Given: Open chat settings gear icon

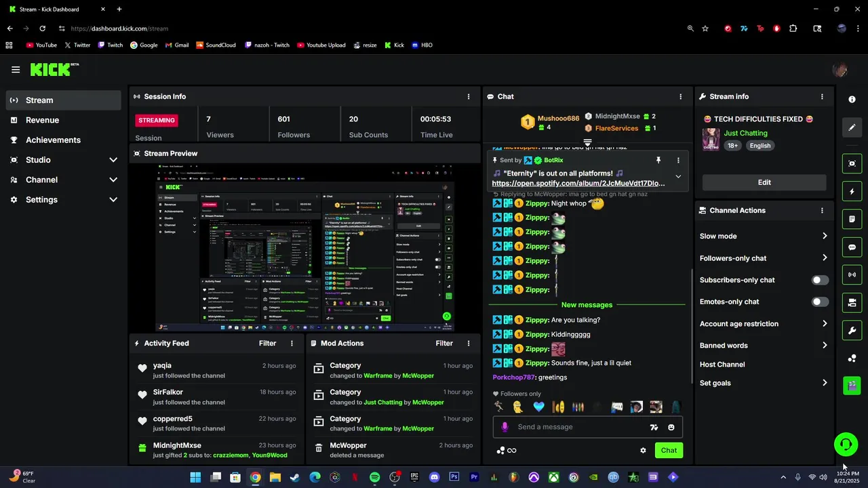Looking at the screenshot, I should tap(643, 450).
